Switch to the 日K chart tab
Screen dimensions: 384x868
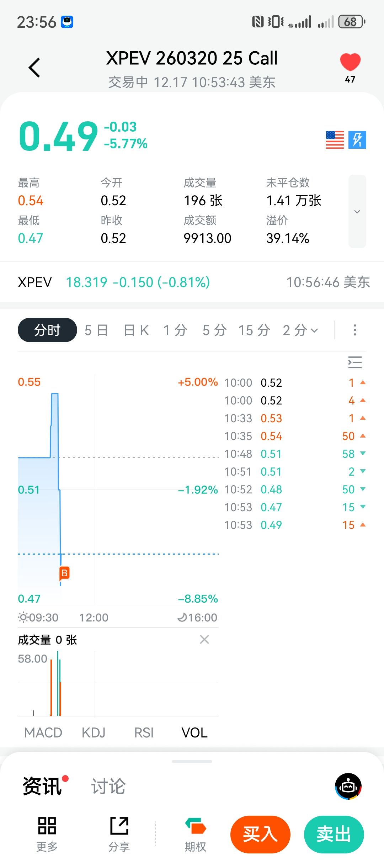click(136, 330)
